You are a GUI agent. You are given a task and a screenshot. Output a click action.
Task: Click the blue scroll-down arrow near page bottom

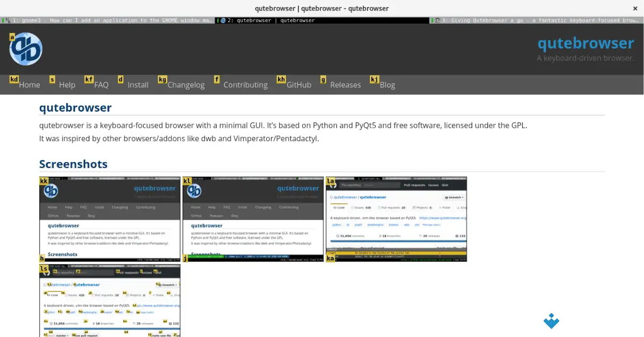(551, 321)
